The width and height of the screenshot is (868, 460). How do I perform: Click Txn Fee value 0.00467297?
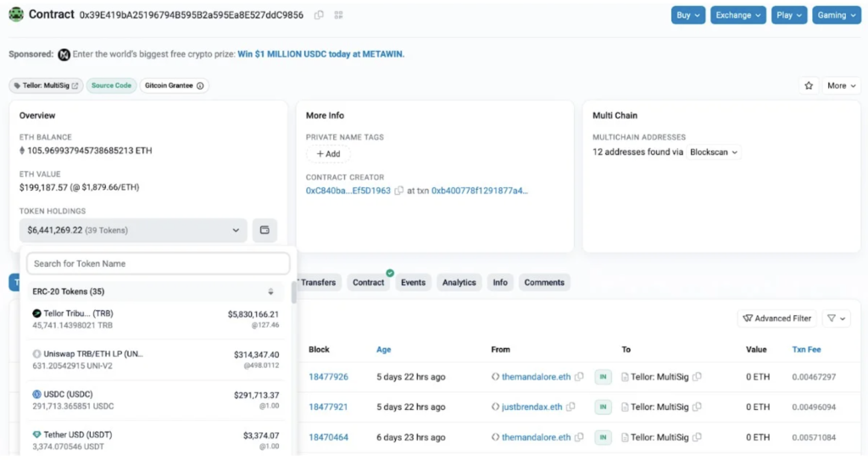814,377
